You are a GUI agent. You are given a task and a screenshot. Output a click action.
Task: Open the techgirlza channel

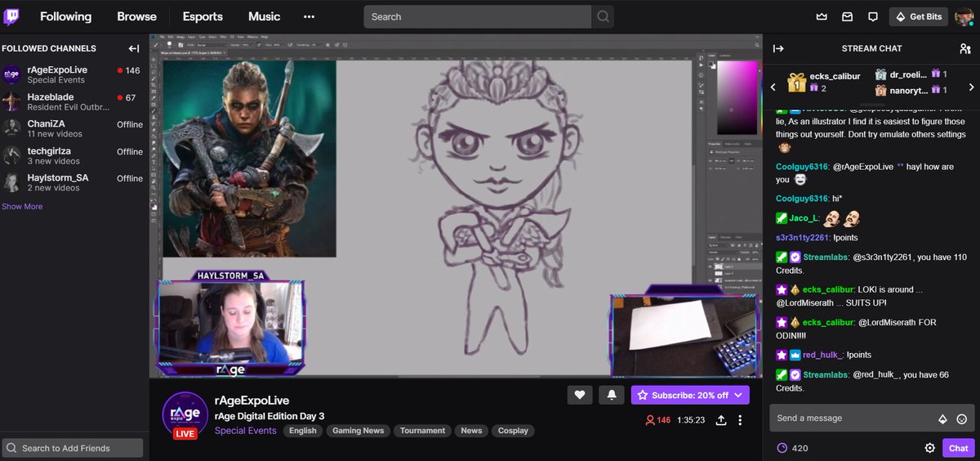coord(73,156)
